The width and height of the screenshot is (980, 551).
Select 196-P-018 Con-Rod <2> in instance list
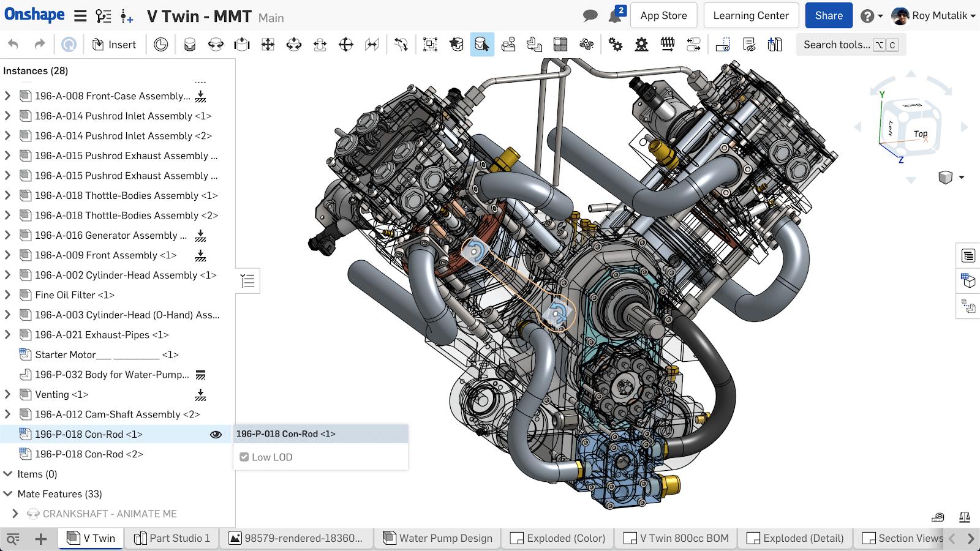tap(89, 454)
